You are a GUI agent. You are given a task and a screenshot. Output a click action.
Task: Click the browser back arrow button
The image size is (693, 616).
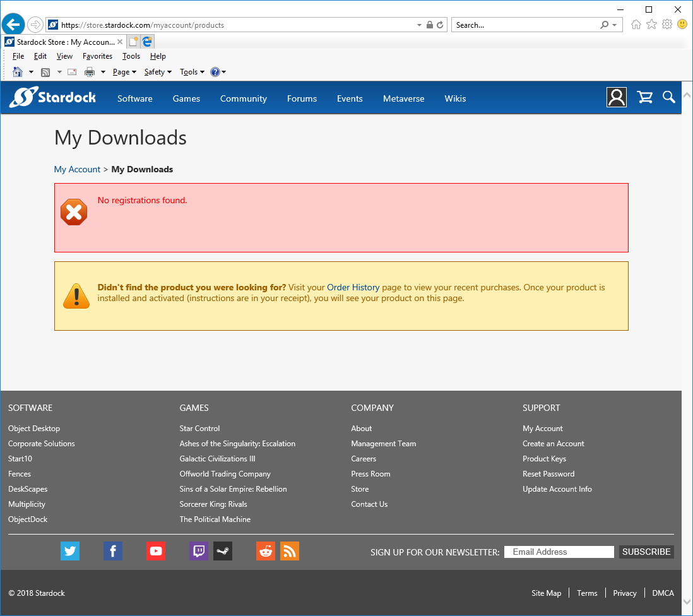(x=13, y=25)
